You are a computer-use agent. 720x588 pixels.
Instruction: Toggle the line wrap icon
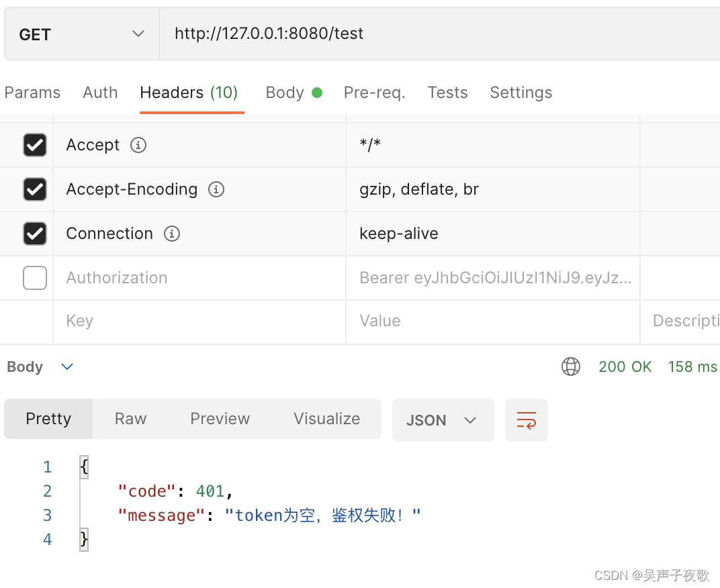click(526, 420)
